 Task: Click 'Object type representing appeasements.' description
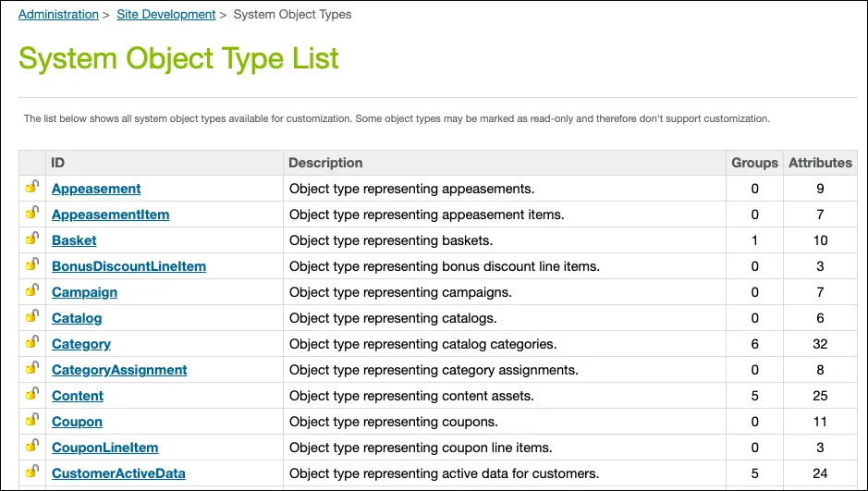pyautogui.click(x=412, y=189)
